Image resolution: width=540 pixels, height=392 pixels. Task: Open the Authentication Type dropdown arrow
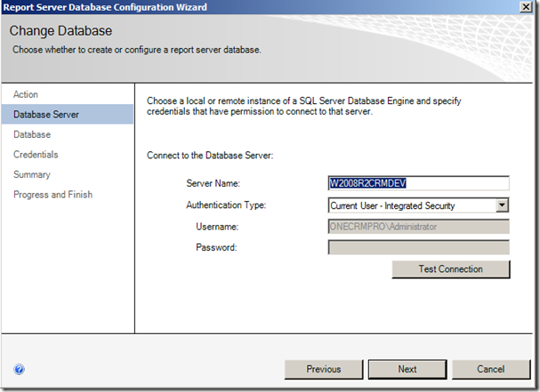tap(502, 205)
